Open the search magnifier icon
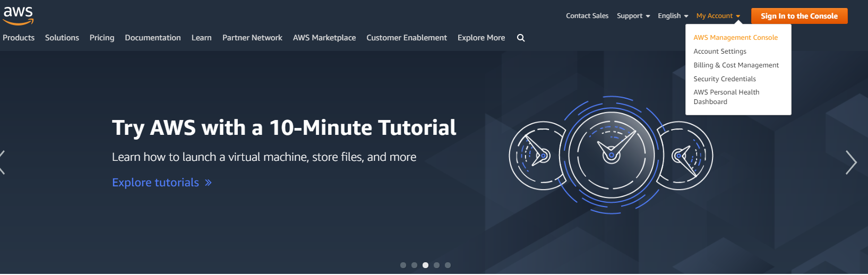The image size is (868, 275). tap(521, 38)
